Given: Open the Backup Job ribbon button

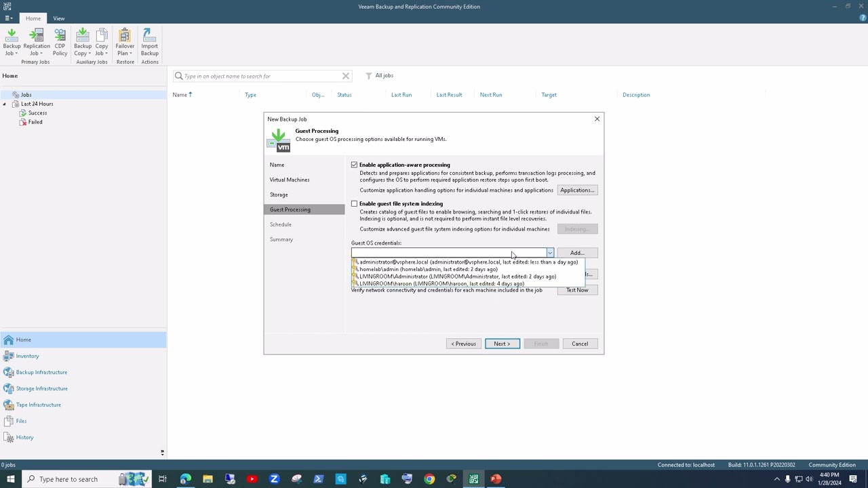Looking at the screenshot, I should pos(12,42).
